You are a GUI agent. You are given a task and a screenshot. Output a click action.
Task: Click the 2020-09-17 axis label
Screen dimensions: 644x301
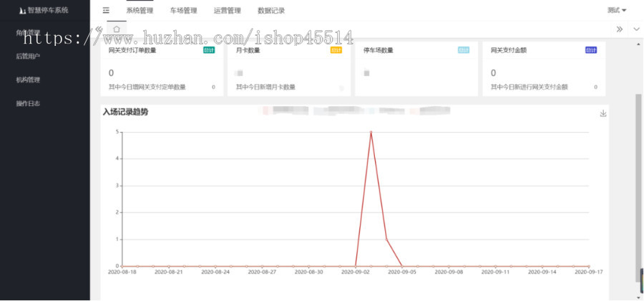click(x=589, y=272)
